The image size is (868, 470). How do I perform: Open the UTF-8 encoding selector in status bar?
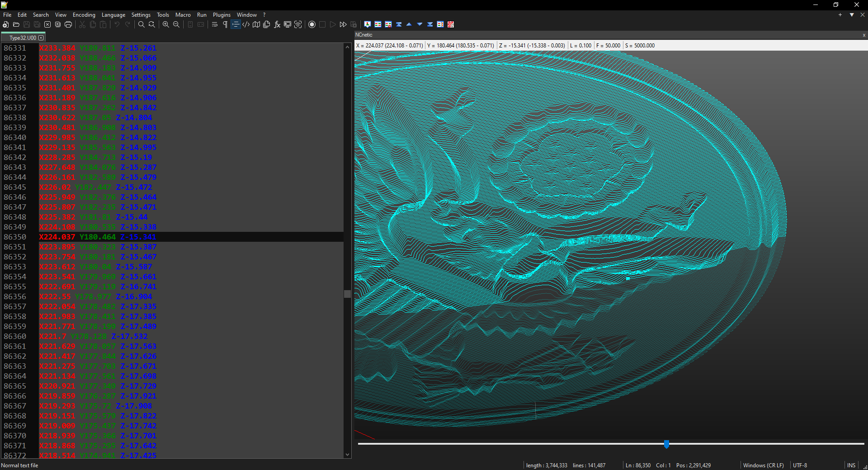point(800,465)
